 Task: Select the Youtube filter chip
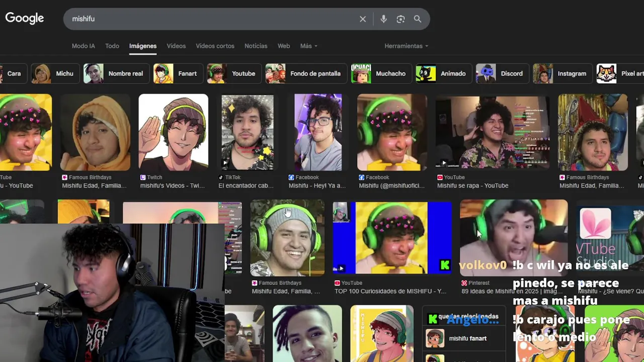pyautogui.click(x=234, y=73)
